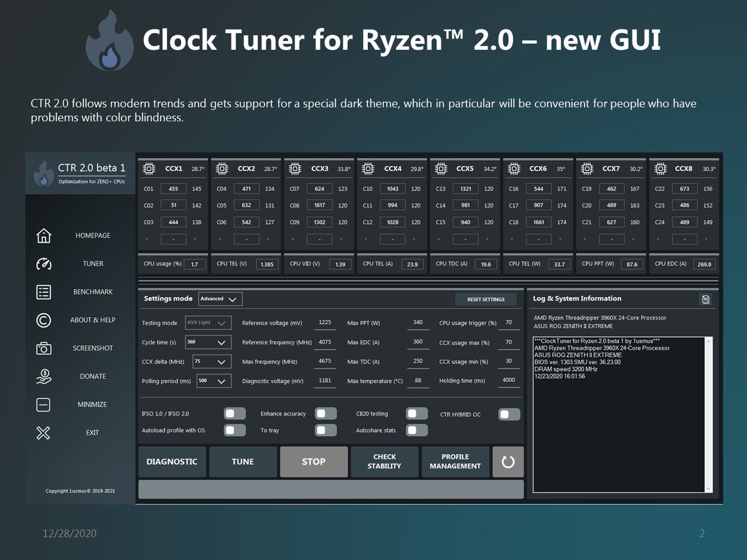Open the Polling period dropdown

214,381
